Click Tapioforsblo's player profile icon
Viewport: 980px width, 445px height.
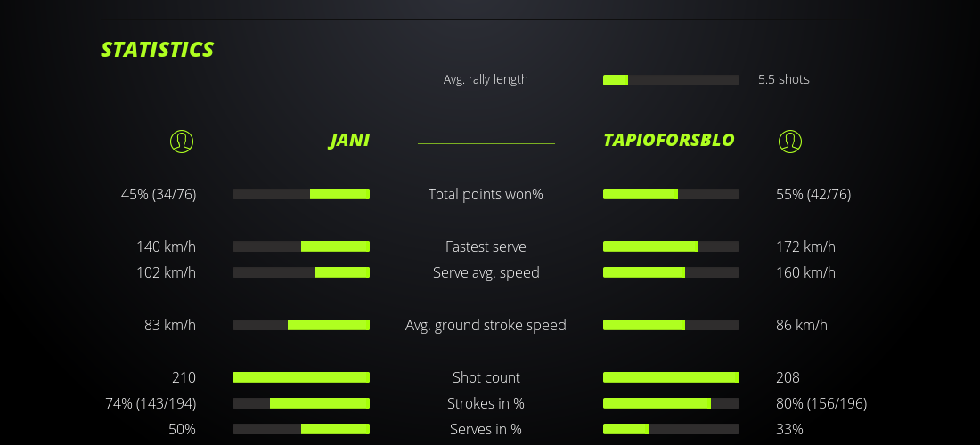point(789,141)
